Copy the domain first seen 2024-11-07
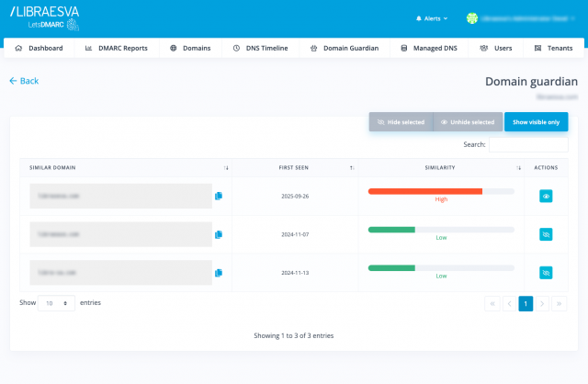The width and height of the screenshot is (588, 384). pyautogui.click(x=219, y=234)
